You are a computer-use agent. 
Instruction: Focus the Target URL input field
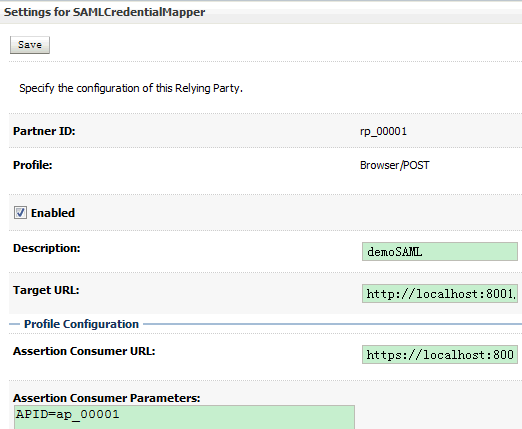[x=440, y=294]
